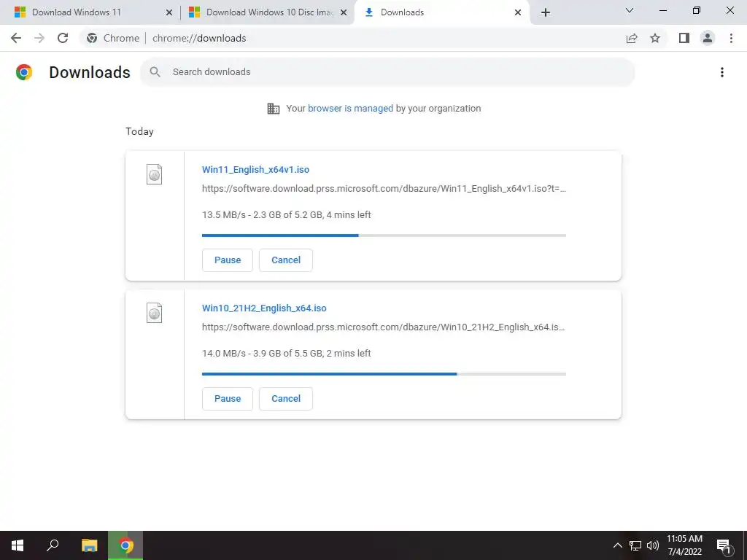Viewport: 747px width, 560px height.
Task: Cancel the Win11 ISO download
Action: tap(286, 260)
